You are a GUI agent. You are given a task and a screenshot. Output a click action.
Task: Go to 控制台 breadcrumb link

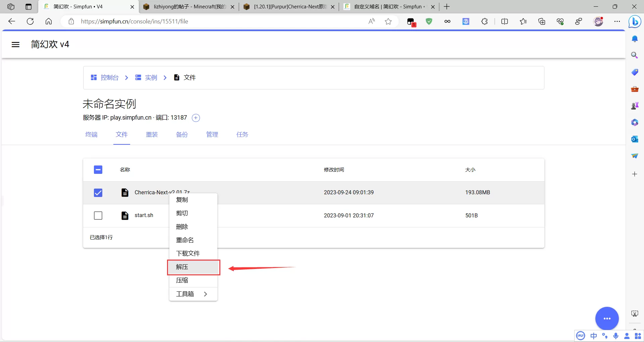click(109, 78)
